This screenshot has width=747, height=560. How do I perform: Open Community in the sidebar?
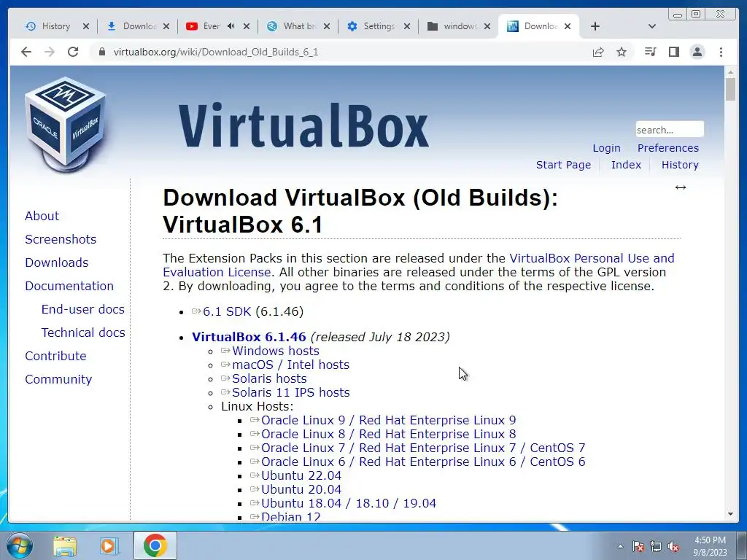[x=58, y=379]
